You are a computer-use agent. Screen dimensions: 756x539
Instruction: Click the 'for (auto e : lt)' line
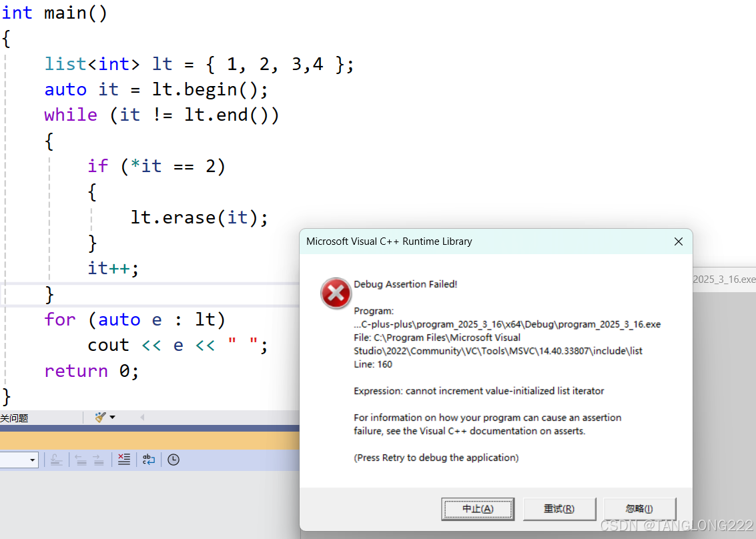pos(135,320)
